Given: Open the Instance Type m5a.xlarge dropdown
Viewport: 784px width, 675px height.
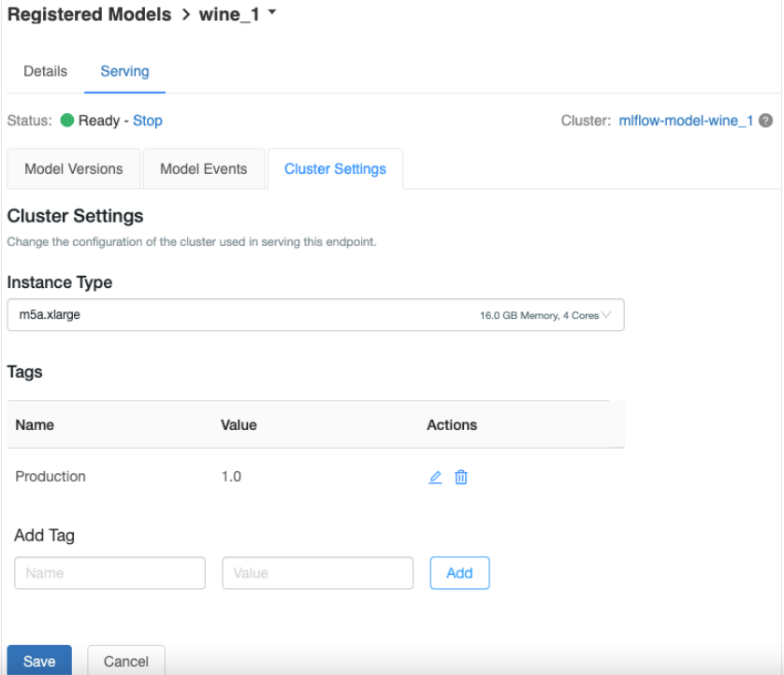Looking at the screenshot, I should click(314, 315).
